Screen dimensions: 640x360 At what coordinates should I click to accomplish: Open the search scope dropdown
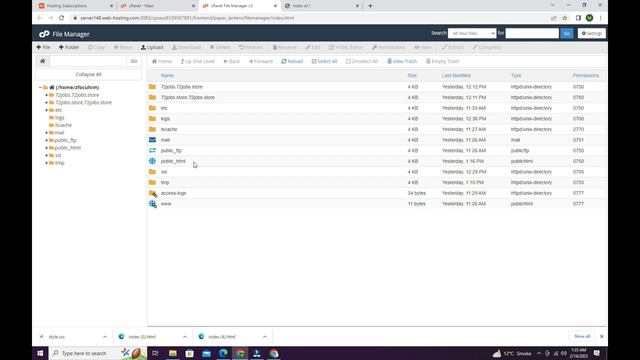[x=472, y=33]
